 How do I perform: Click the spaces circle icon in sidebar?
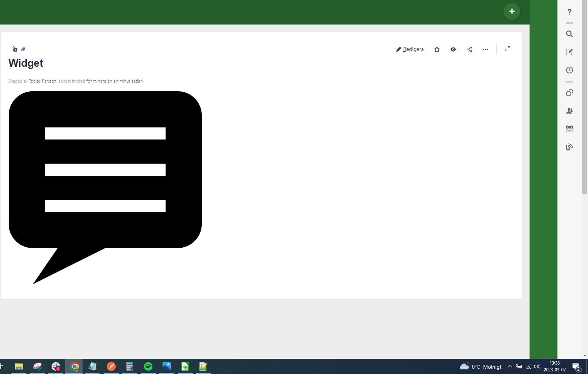[570, 93]
